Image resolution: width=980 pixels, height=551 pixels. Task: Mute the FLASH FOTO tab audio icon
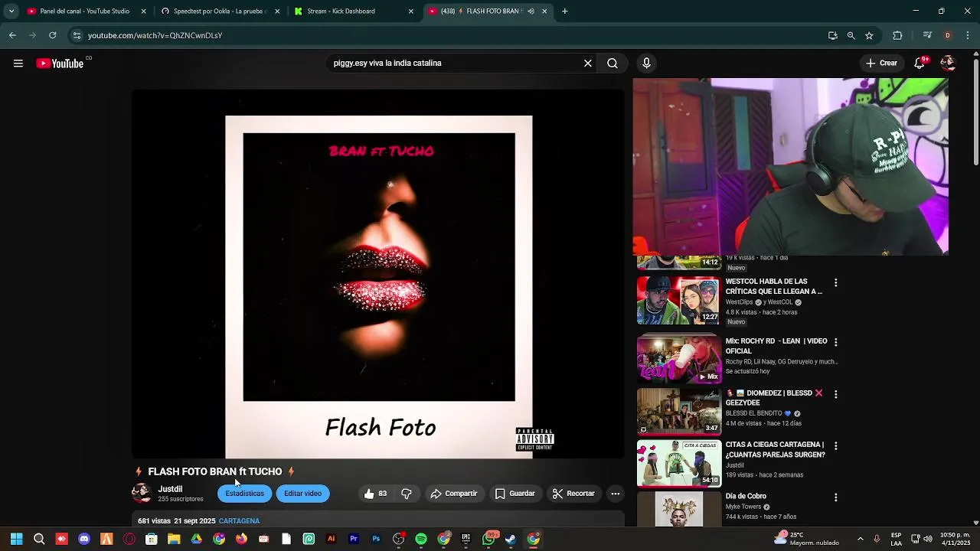point(531,11)
